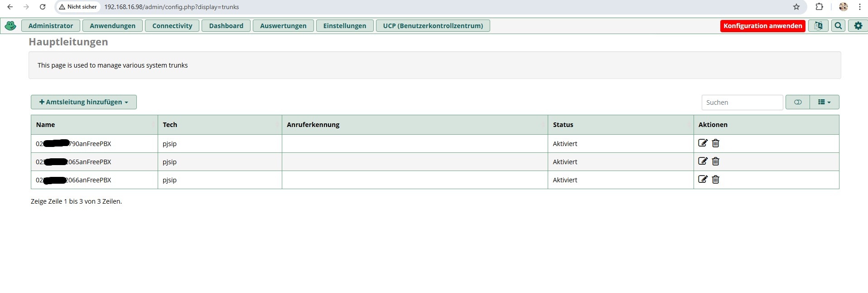Expand the Amtsleitung hinzufügen dropdown
Viewport: 868px width, 293px height.
point(84,102)
